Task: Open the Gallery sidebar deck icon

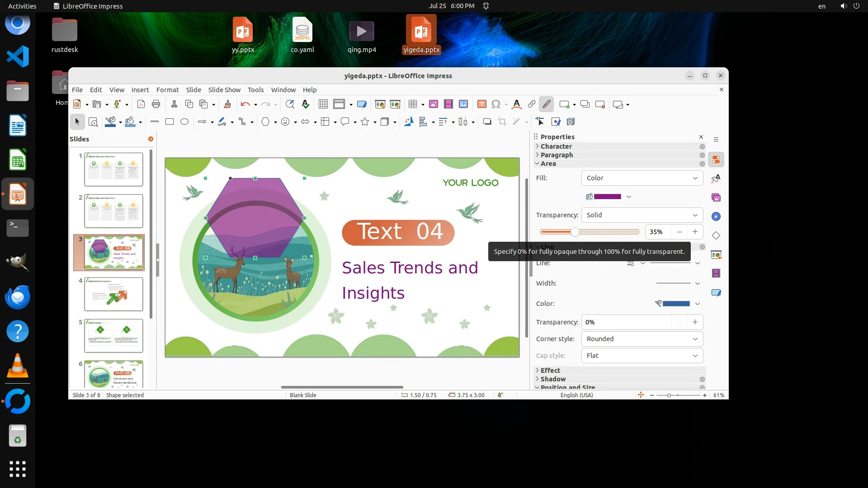Action: (x=716, y=197)
